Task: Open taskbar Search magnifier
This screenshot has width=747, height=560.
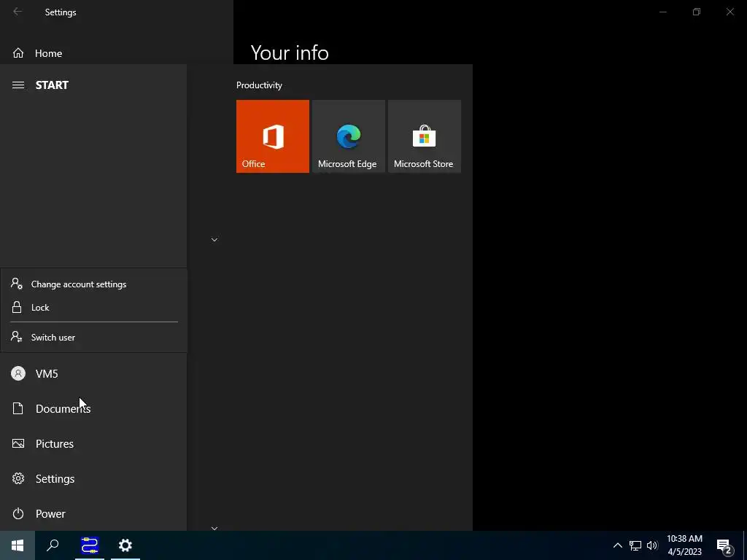Action: point(53,545)
